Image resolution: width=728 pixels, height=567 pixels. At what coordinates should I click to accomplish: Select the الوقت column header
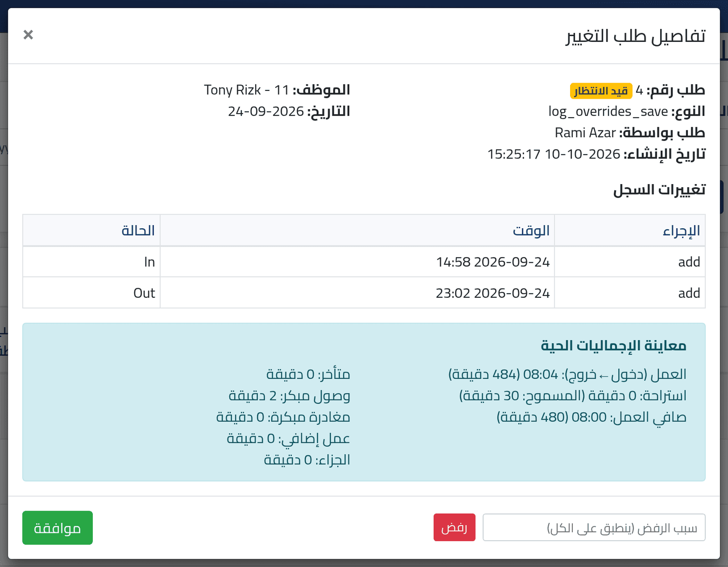[x=357, y=231]
